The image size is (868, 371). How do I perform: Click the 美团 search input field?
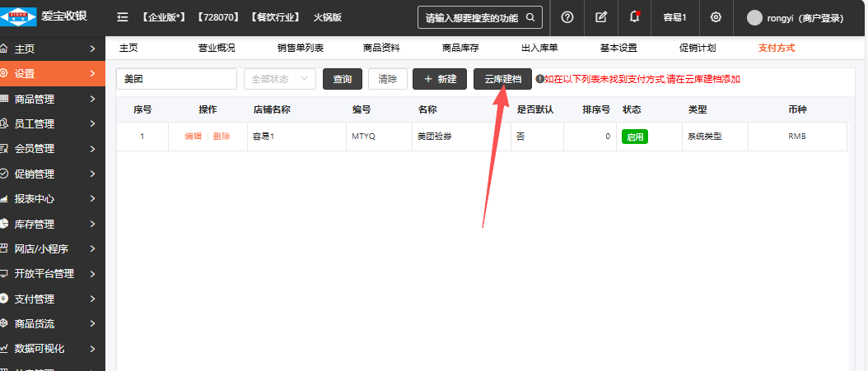(x=176, y=79)
